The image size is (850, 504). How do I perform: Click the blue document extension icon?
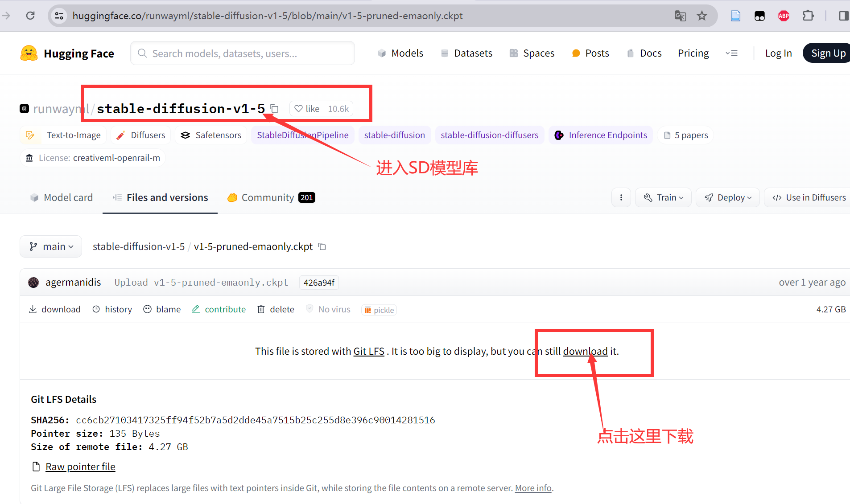pyautogui.click(x=735, y=16)
